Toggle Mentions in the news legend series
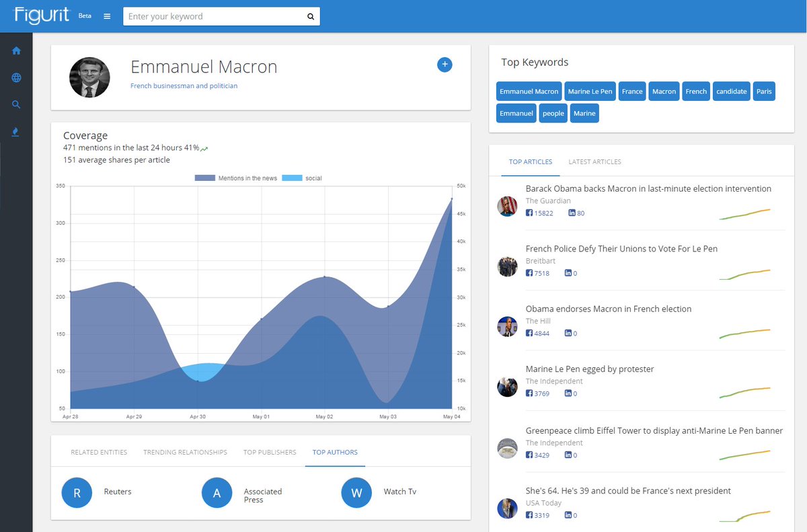Screen dimensions: 807x532 click(x=236, y=178)
